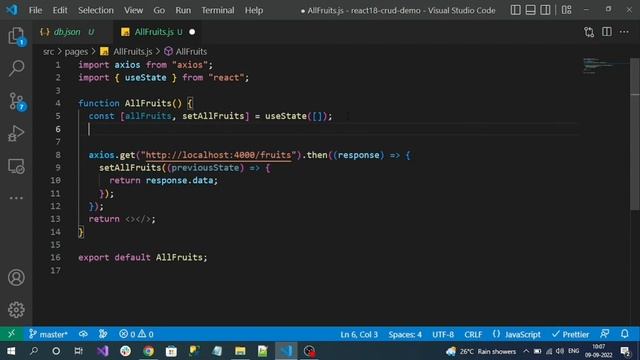Image resolution: width=640 pixels, height=360 pixels.
Task: Show additional views ellipsis in activity bar
Action: click(x=16, y=198)
